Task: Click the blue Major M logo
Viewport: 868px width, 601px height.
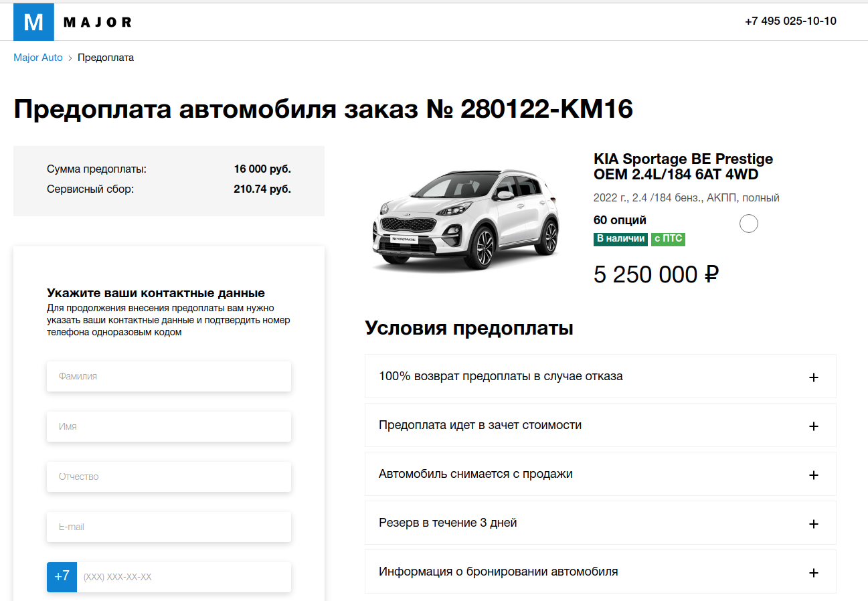Action: [x=33, y=22]
